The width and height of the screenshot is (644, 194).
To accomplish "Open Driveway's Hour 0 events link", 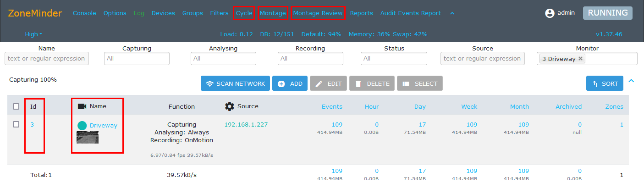I will 377,125.
